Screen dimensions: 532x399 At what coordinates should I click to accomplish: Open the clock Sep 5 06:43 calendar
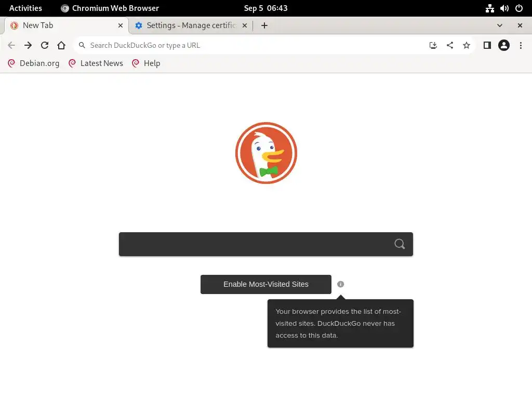[x=265, y=8]
